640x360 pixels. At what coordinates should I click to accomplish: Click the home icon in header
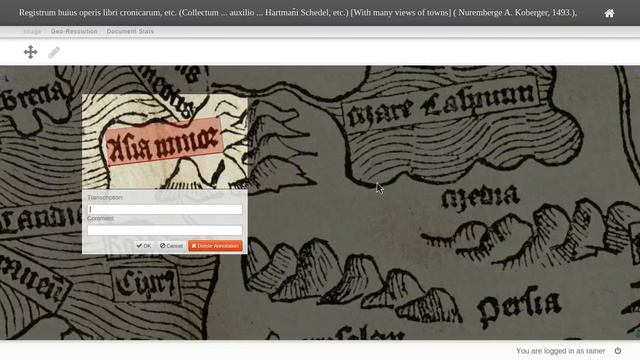[x=609, y=13]
